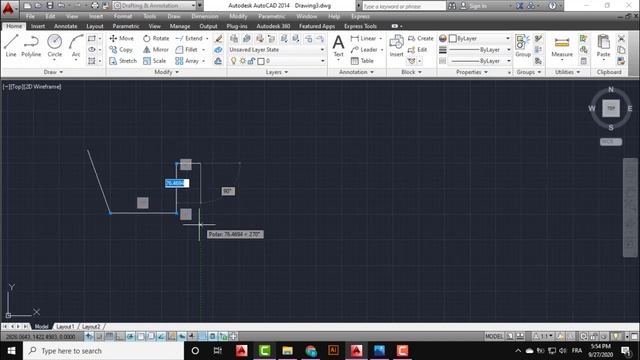Select the Circle tool
This screenshot has height=360, width=640.
pyautogui.click(x=54, y=46)
